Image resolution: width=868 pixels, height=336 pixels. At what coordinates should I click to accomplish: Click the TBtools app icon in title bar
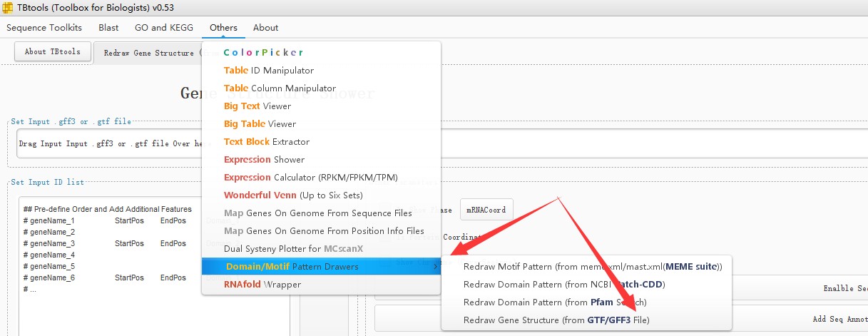pos(9,8)
